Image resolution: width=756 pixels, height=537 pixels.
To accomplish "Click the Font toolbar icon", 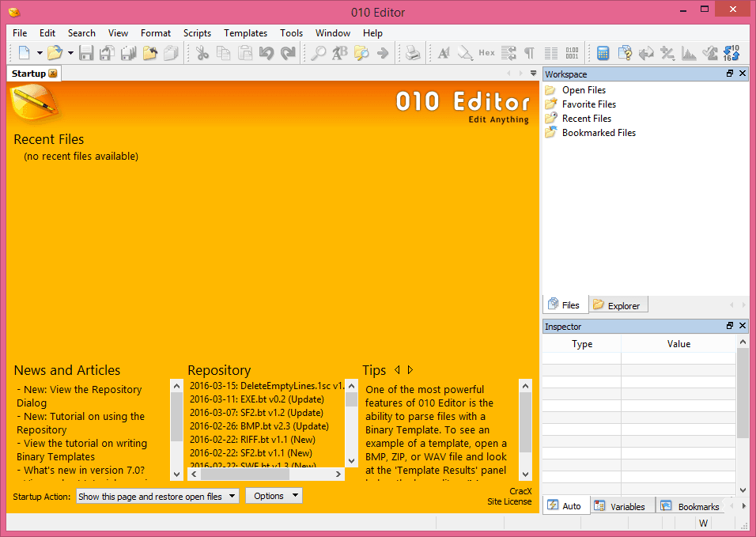I will 444,52.
